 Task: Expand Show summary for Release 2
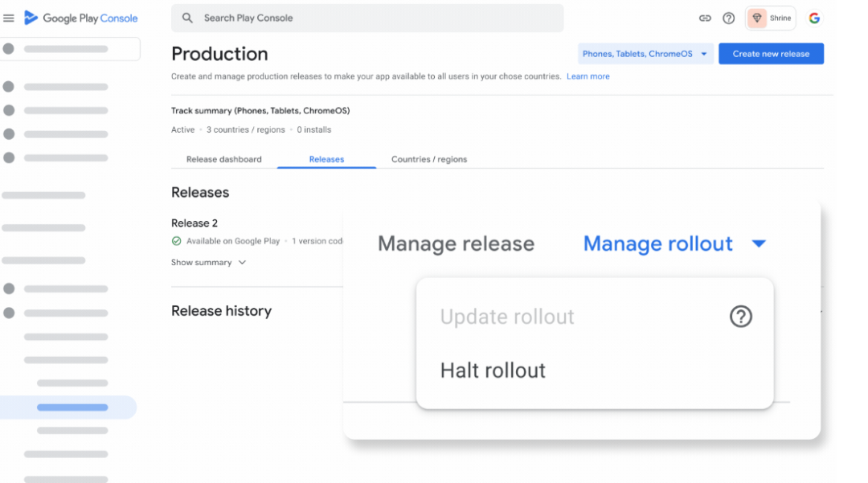[208, 262]
